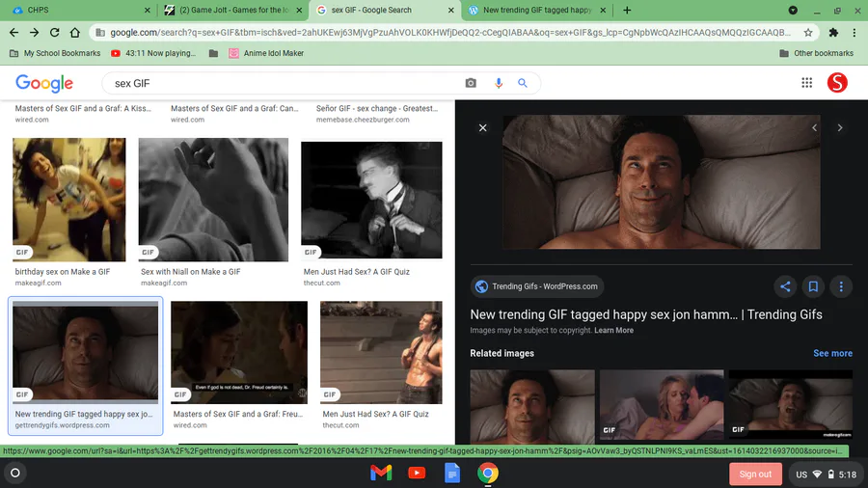Open the browser home page
This screenshot has width=868, height=488.
click(74, 33)
